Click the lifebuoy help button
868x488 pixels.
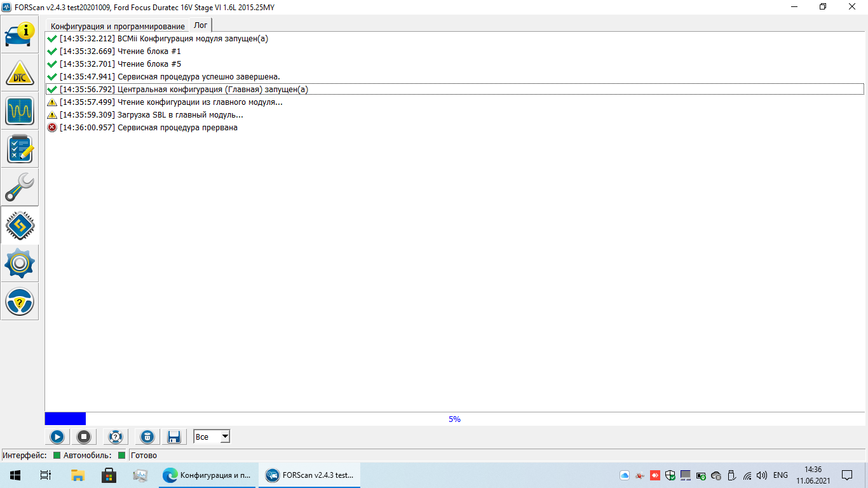(x=115, y=437)
